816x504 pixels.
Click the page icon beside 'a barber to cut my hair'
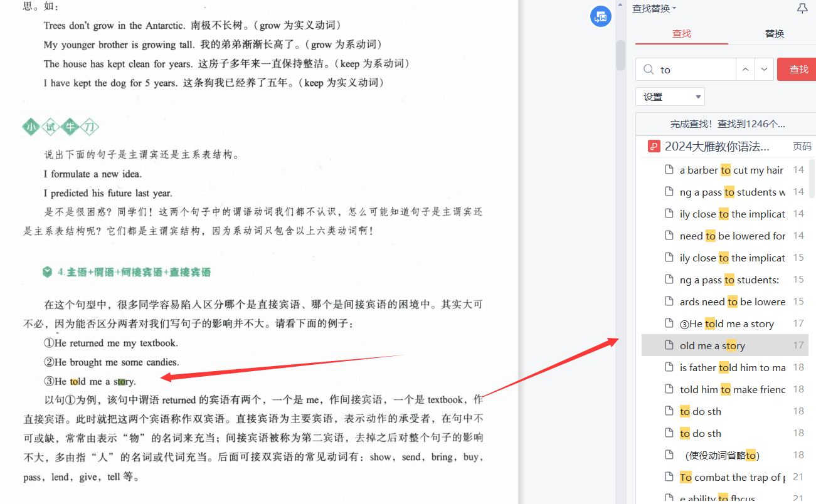[x=669, y=170]
